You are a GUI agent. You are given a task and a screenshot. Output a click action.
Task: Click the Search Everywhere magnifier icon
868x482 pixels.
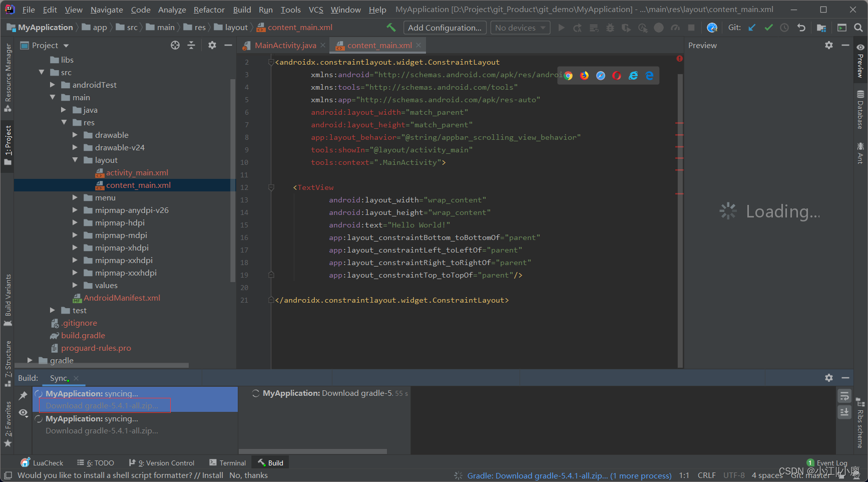click(858, 28)
